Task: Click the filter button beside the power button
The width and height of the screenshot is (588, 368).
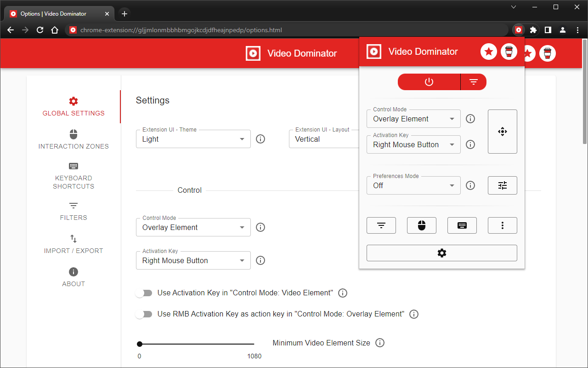Action: click(474, 82)
